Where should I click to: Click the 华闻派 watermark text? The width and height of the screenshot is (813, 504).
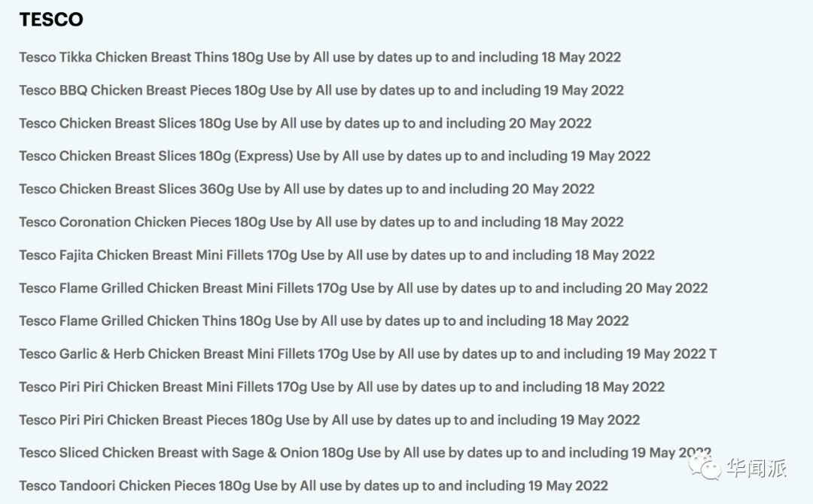757,468
